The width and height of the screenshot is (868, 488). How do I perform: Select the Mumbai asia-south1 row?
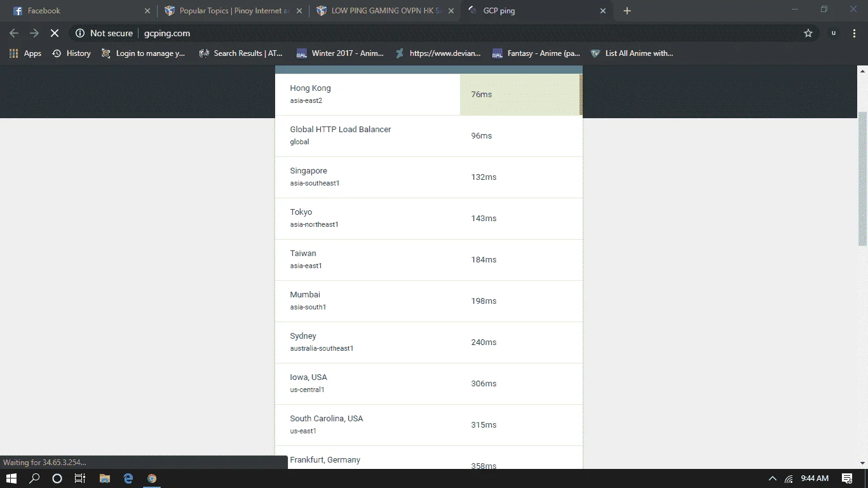click(428, 301)
